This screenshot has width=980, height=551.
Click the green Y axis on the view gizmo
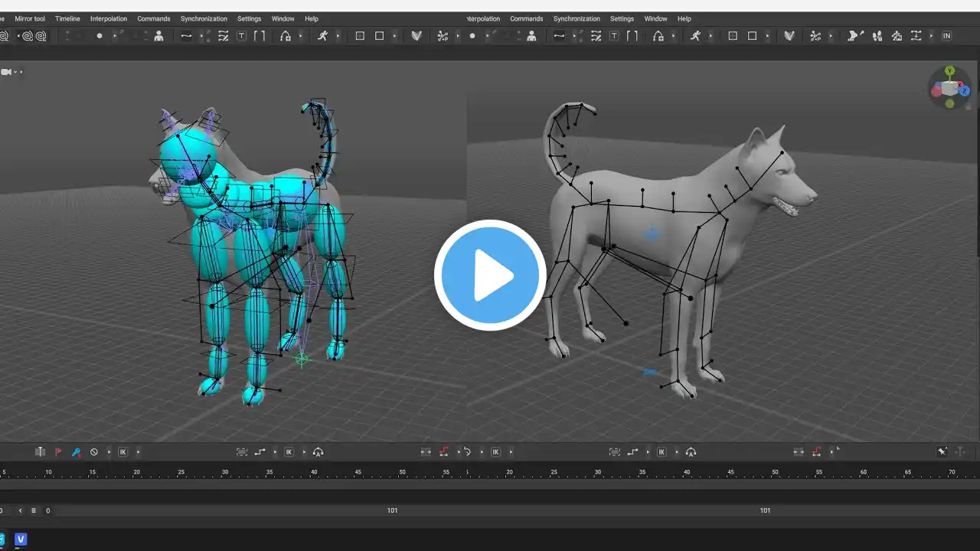point(949,71)
